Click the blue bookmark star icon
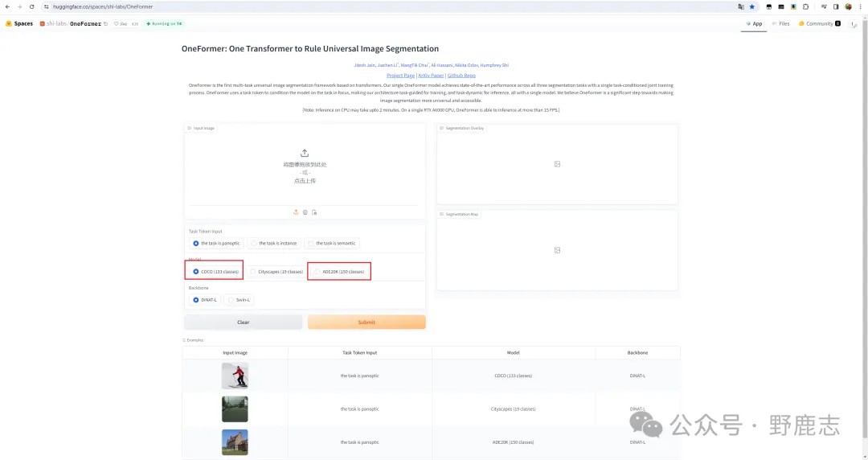The height and width of the screenshot is (460, 868). 751,6
